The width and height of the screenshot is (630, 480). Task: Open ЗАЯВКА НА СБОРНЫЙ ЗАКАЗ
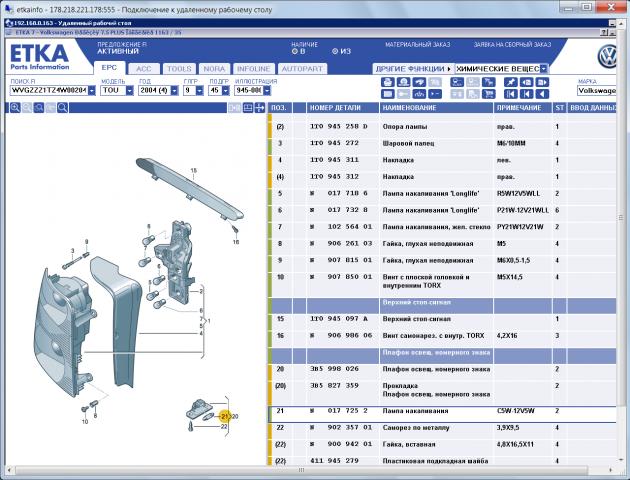tap(512, 45)
